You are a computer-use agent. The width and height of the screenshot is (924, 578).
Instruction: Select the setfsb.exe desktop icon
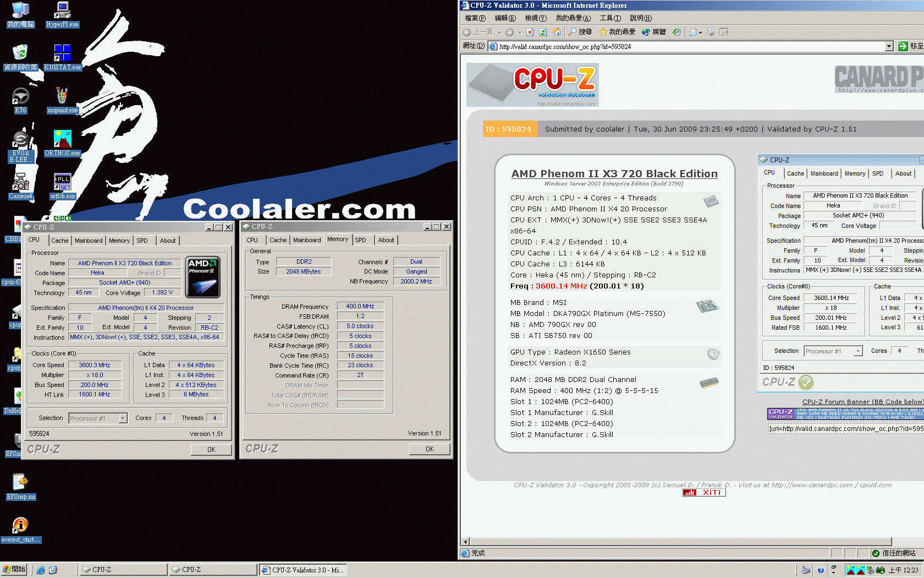62,186
